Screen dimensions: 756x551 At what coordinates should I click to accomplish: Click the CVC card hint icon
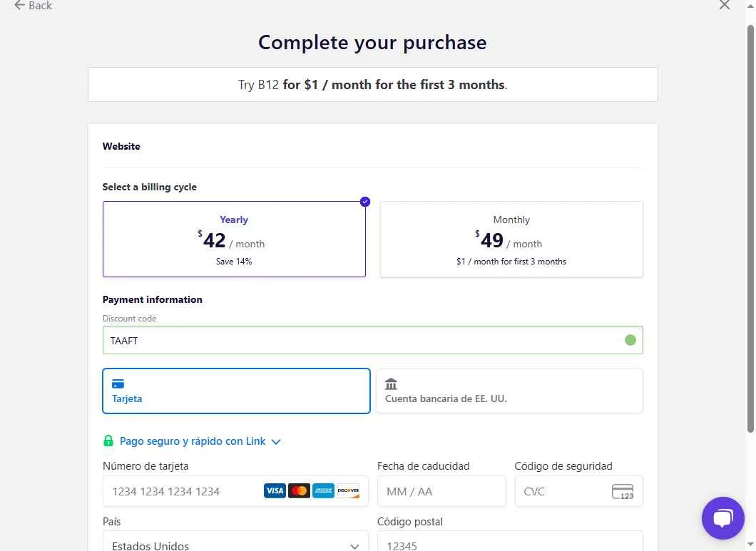(x=623, y=492)
